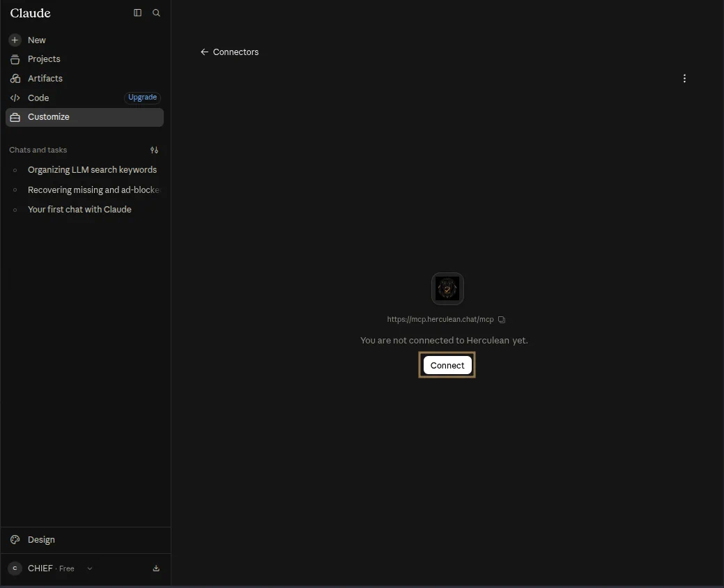Copy the Herculean MCP URL
This screenshot has width=724, height=588.
(x=502, y=319)
